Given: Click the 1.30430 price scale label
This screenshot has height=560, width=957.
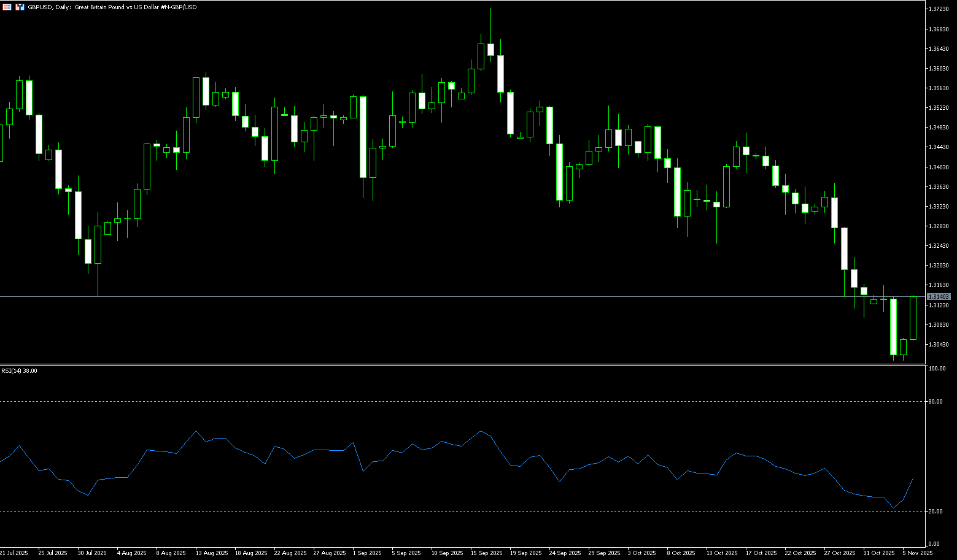Looking at the screenshot, I should (x=937, y=345).
